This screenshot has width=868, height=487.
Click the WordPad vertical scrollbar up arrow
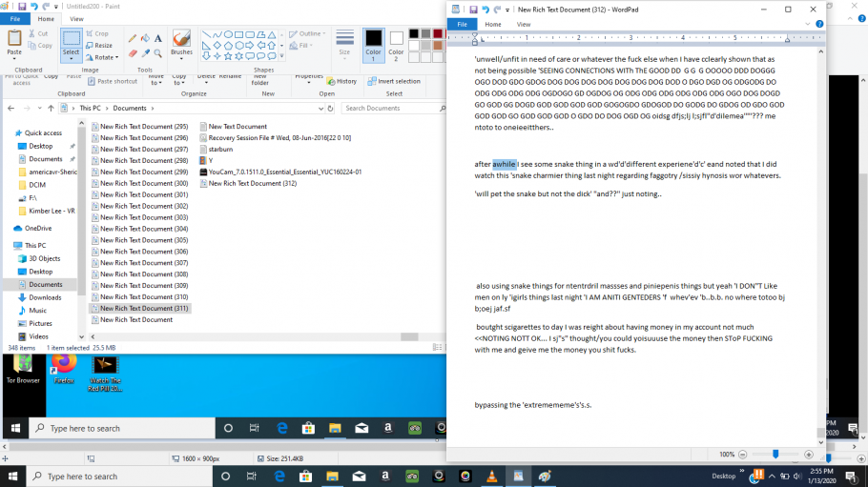coord(820,51)
